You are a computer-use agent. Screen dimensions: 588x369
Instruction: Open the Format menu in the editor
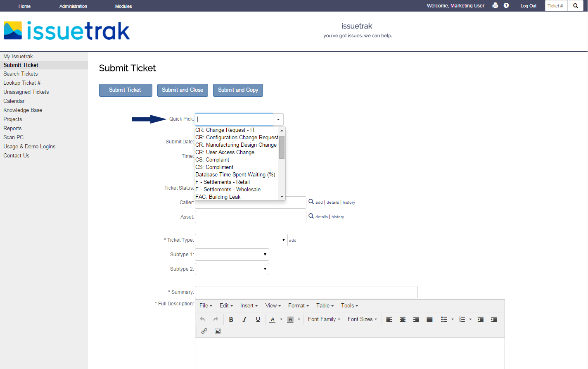point(298,305)
